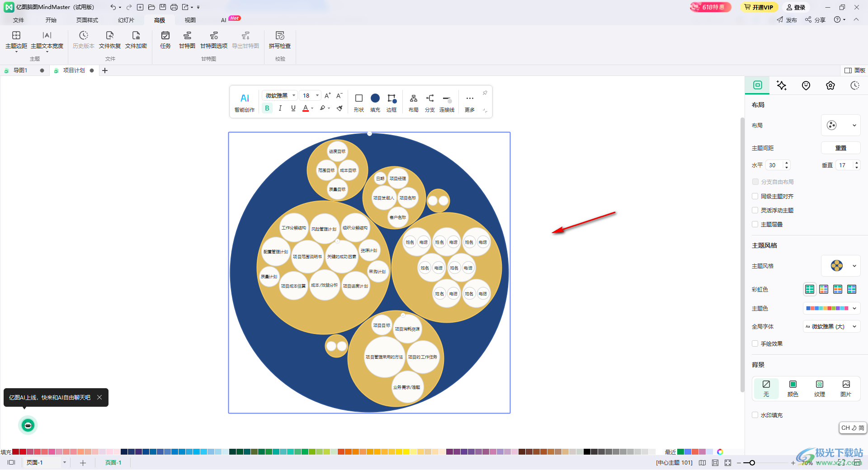Image resolution: width=868 pixels, height=470 pixels.
Task: Open the 全局字体 font dropdown
Action: pyautogui.click(x=831, y=326)
